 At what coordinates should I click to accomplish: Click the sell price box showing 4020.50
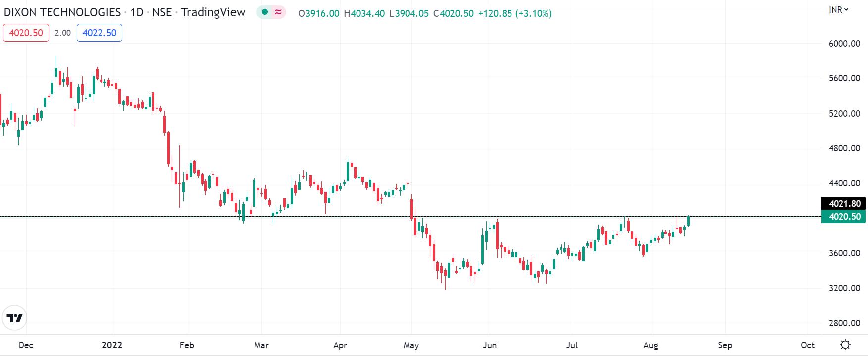click(25, 32)
